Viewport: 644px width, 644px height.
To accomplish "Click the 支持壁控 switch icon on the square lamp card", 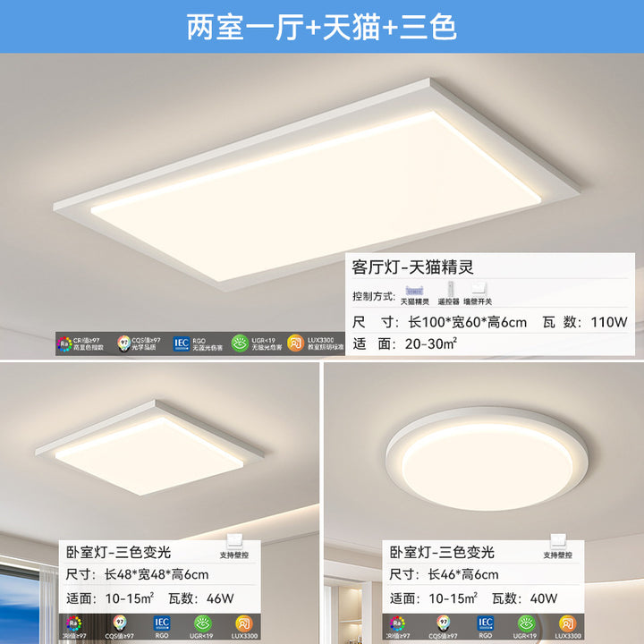I will click(x=234, y=542).
